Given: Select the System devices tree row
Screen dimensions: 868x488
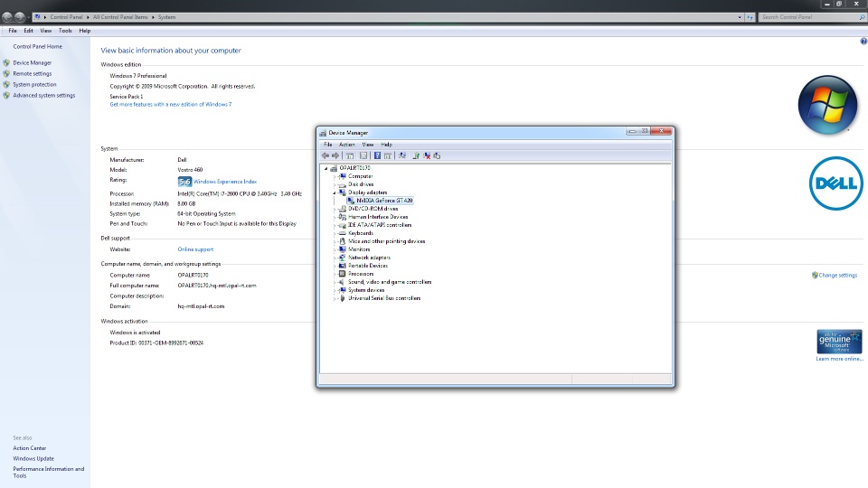Looking at the screenshot, I should 366,290.
